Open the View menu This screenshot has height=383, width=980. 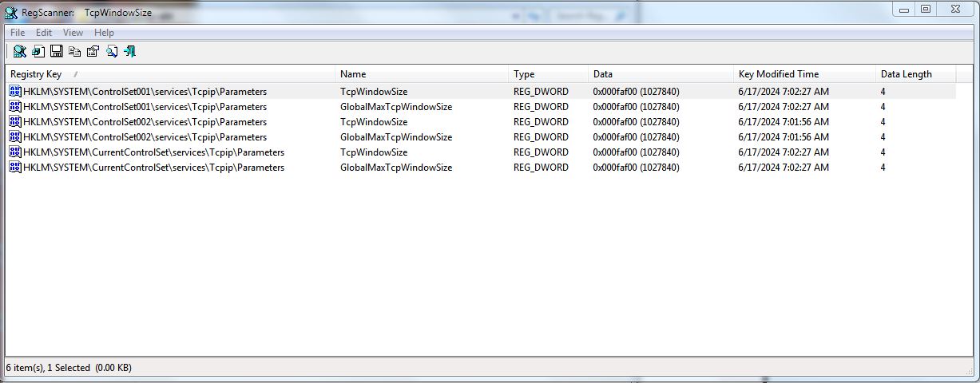tap(73, 33)
